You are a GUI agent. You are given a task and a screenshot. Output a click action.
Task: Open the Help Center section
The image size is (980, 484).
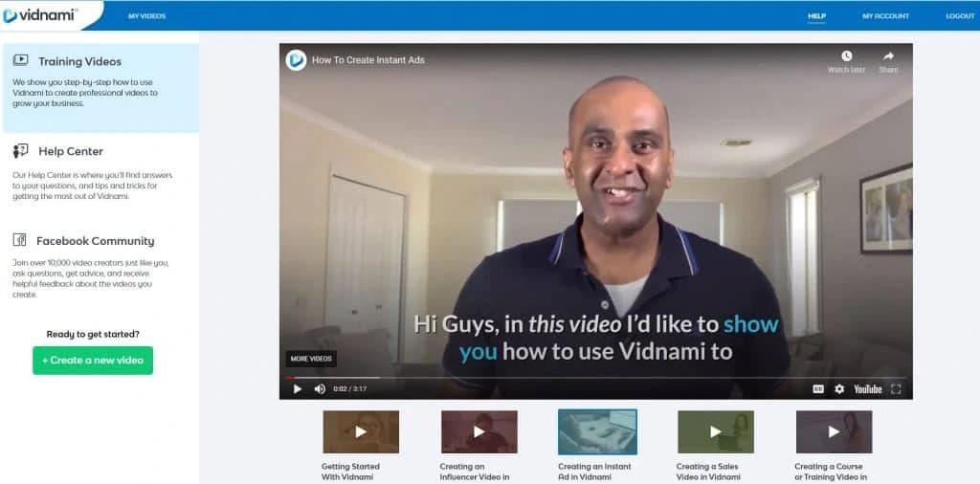[70, 151]
